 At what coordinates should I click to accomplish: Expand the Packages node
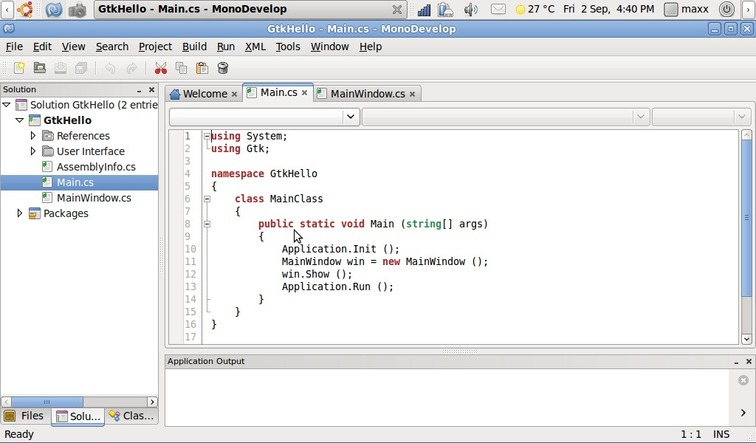click(20, 213)
